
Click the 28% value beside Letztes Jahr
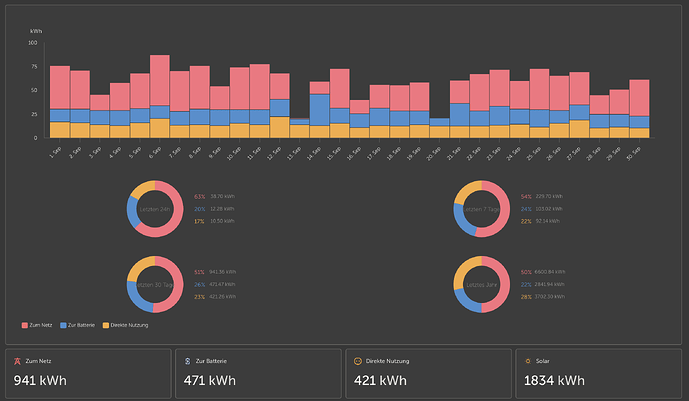coord(526,297)
